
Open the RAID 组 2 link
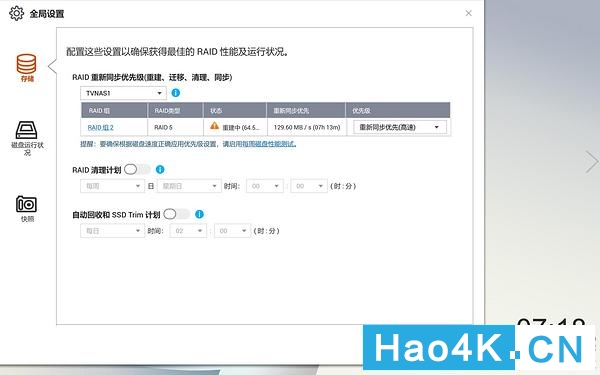pos(101,127)
